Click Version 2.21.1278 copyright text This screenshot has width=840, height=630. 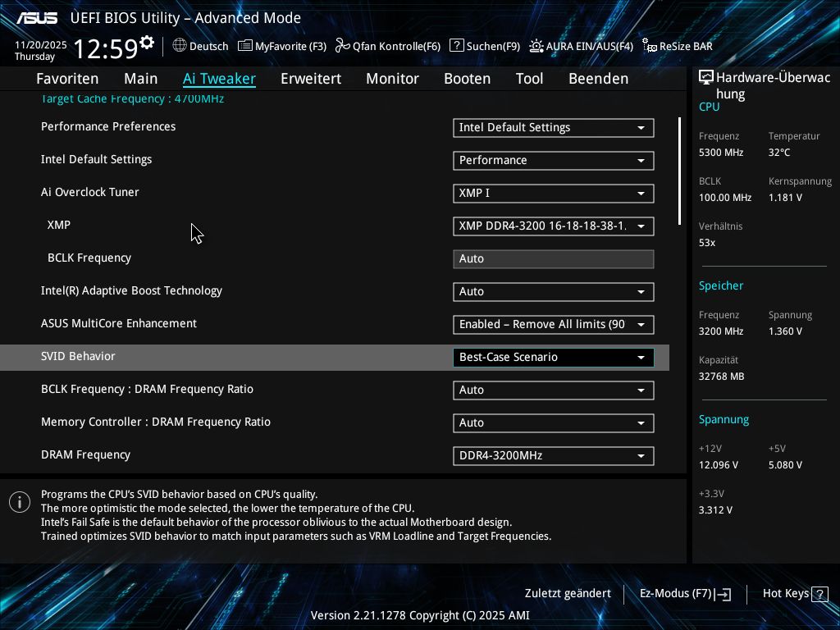pos(420,615)
